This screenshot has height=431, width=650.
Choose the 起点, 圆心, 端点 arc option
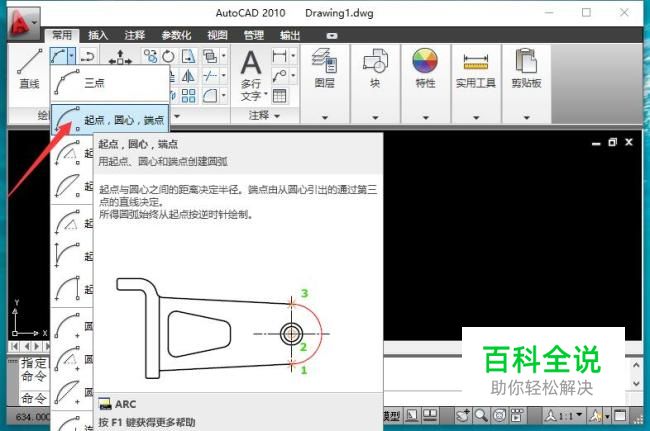(x=109, y=120)
